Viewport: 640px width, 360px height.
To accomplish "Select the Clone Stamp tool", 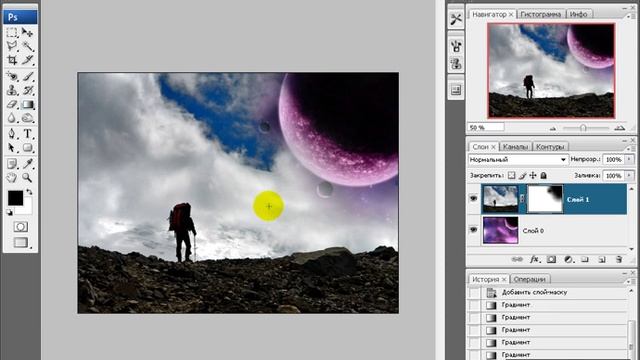I will pos(12,90).
